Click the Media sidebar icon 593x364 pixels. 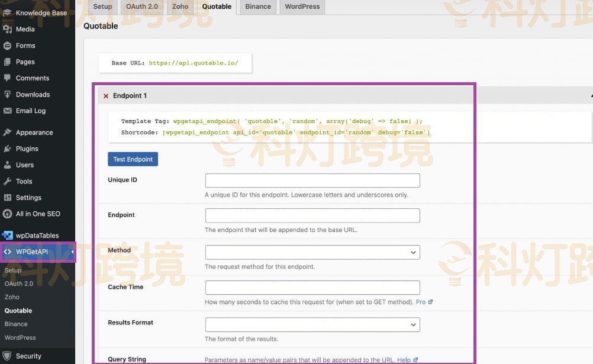click(x=7, y=29)
